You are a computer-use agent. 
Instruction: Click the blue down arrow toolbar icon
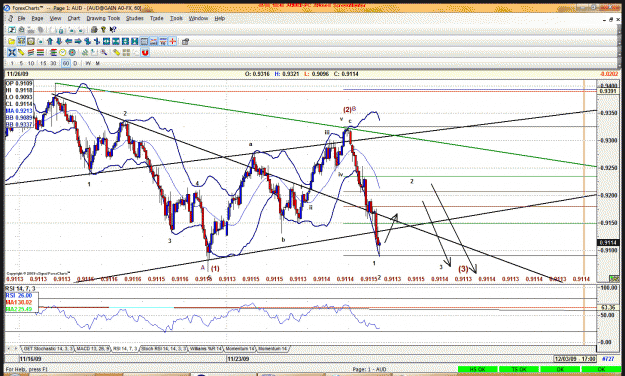coord(59,41)
